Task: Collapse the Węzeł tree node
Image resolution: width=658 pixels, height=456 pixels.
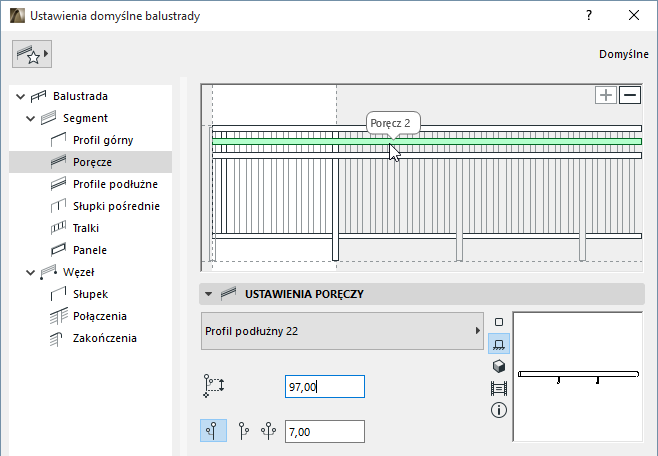Action: click(x=30, y=272)
